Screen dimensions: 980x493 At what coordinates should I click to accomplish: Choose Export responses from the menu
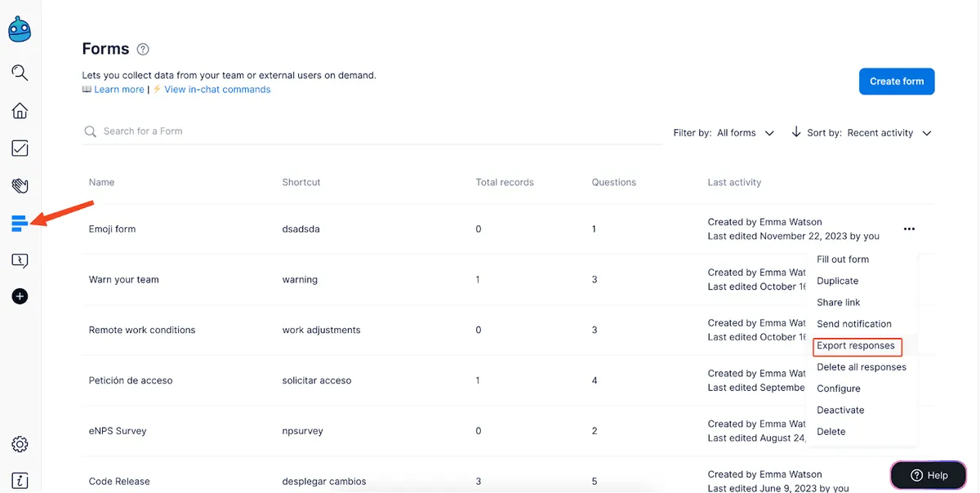tap(857, 345)
